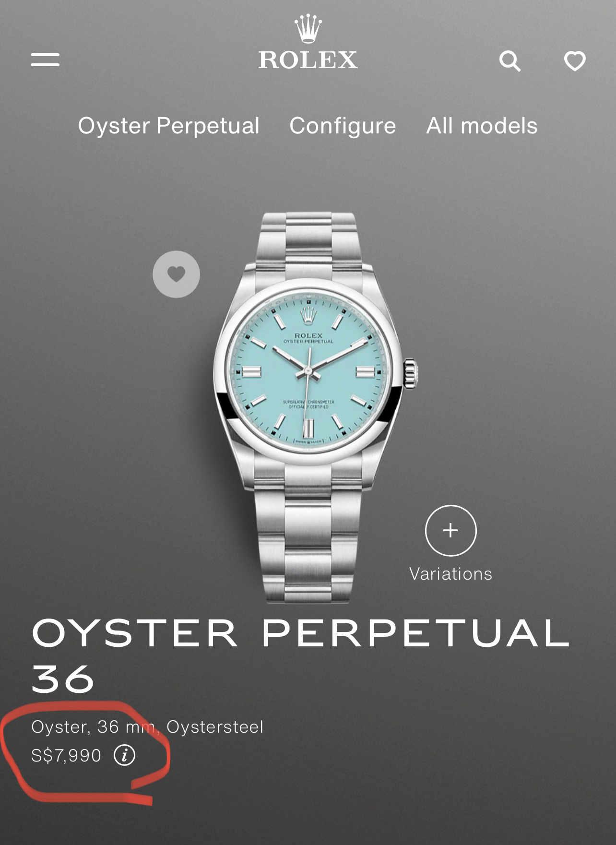616x845 pixels.
Task: Click the large 36 in the title
Action: (63, 679)
